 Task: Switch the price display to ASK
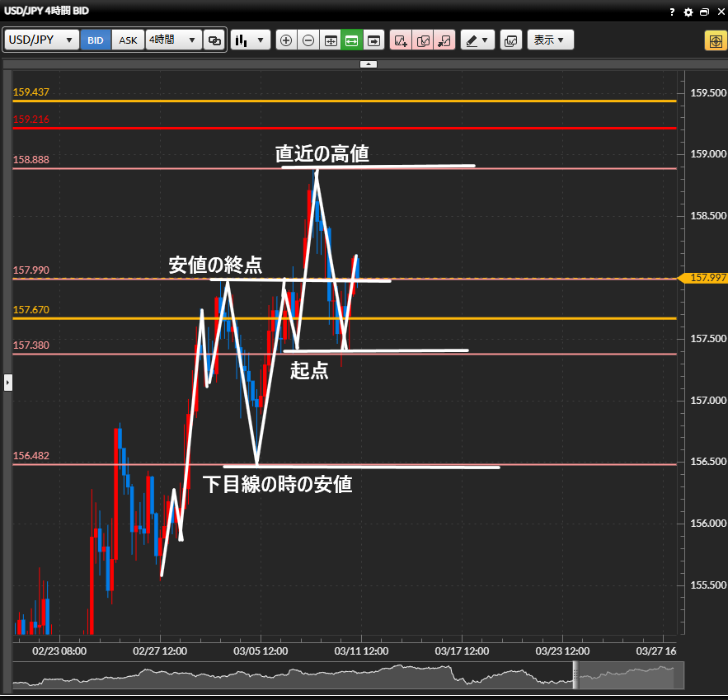tap(128, 40)
